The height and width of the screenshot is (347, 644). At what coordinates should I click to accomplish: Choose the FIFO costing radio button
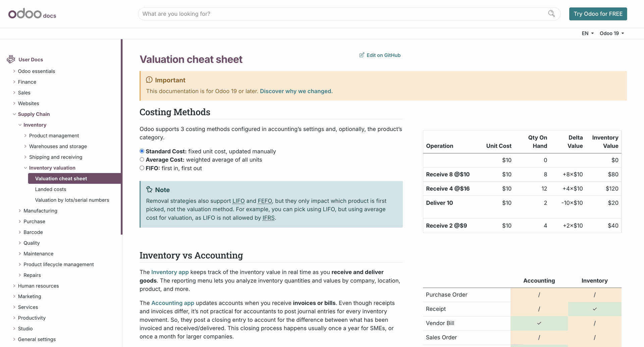pyautogui.click(x=142, y=168)
